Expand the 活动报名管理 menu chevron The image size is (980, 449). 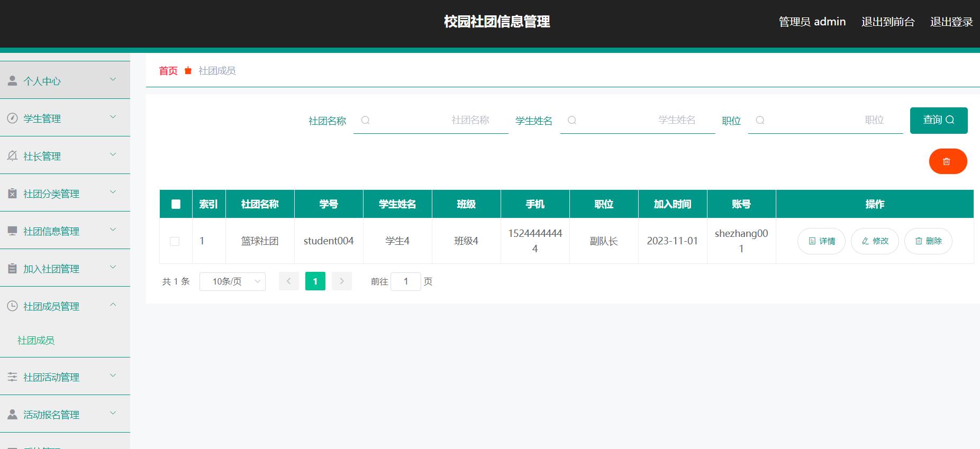point(113,413)
